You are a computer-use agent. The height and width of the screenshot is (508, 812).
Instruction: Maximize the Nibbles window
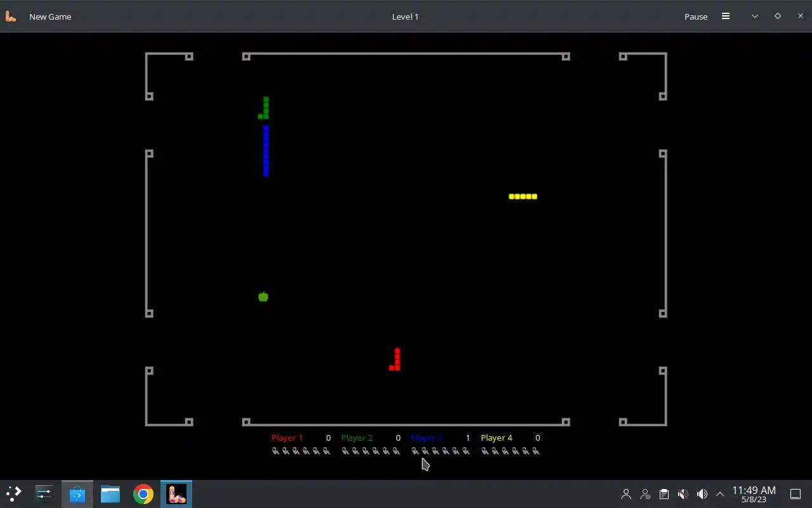click(778, 17)
